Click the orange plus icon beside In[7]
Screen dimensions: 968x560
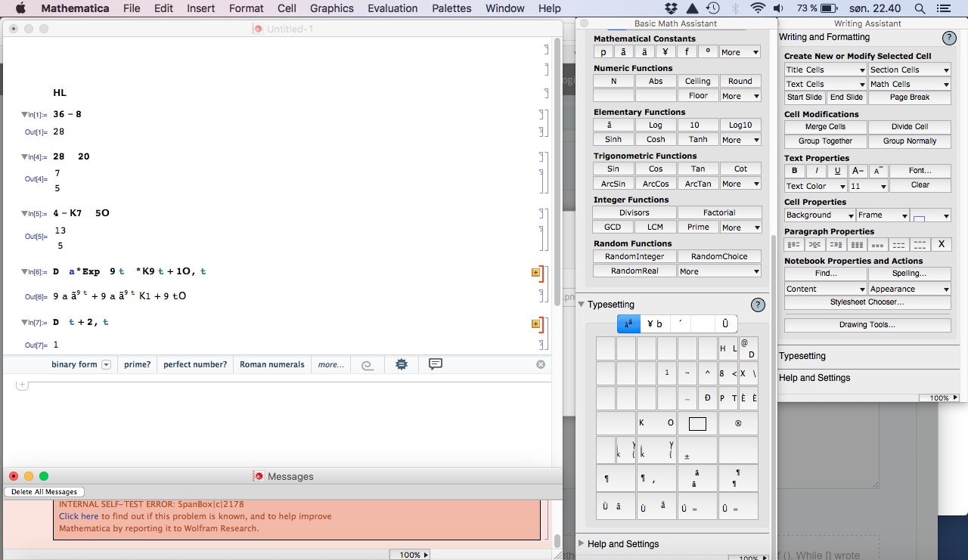pos(535,323)
